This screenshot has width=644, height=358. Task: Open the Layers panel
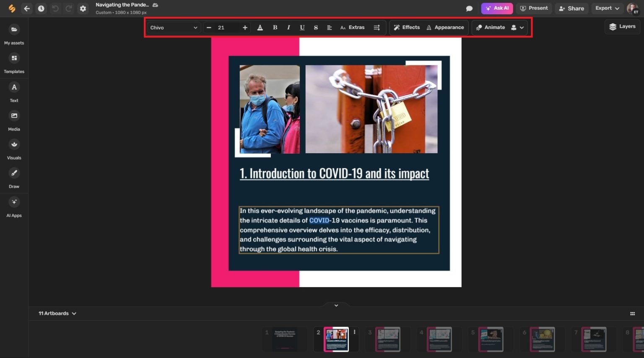[622, 26]
